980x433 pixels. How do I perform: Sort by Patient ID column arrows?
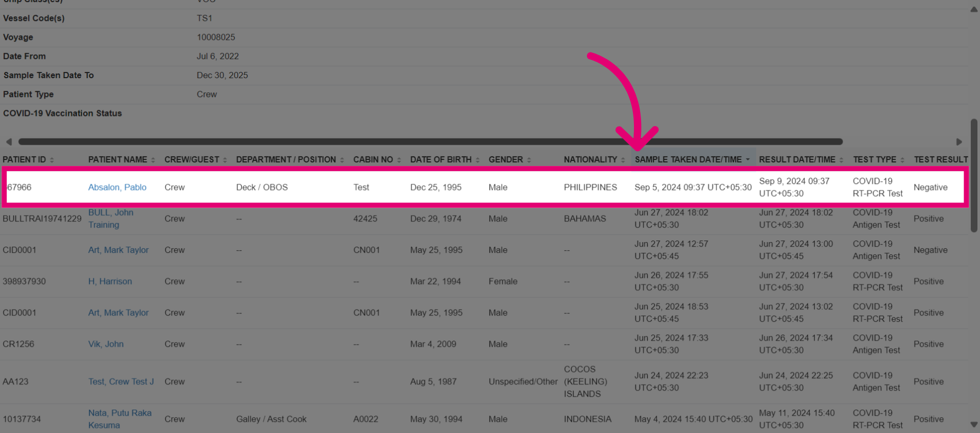click(x=52, y=160)
